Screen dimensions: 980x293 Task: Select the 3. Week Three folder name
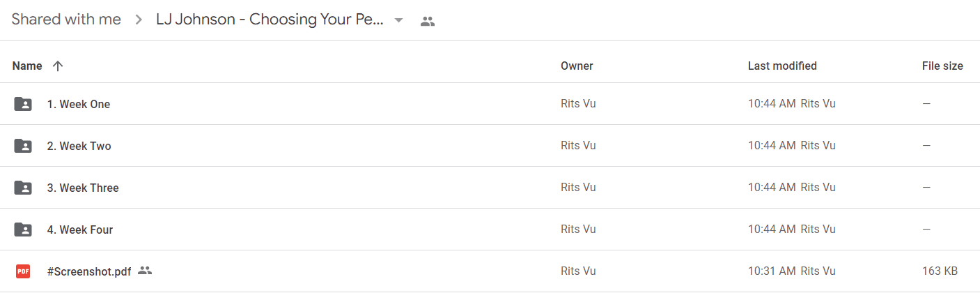pos(83,188)
